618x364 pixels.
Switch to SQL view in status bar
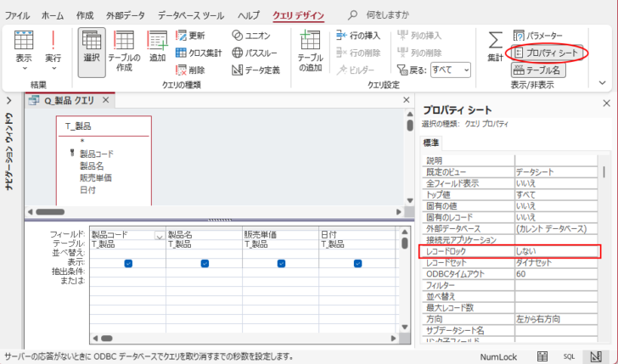[569, 357]
